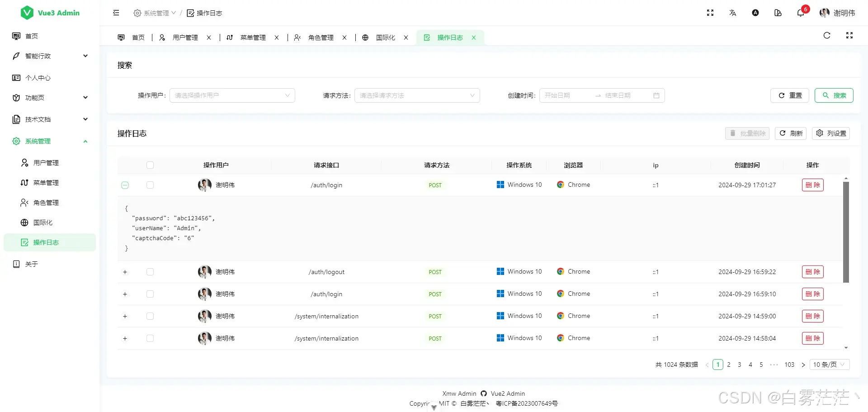Check the row created at 2024-09-29 14:59:00
This screenshot has width=868, height=412.
point(150,316)
